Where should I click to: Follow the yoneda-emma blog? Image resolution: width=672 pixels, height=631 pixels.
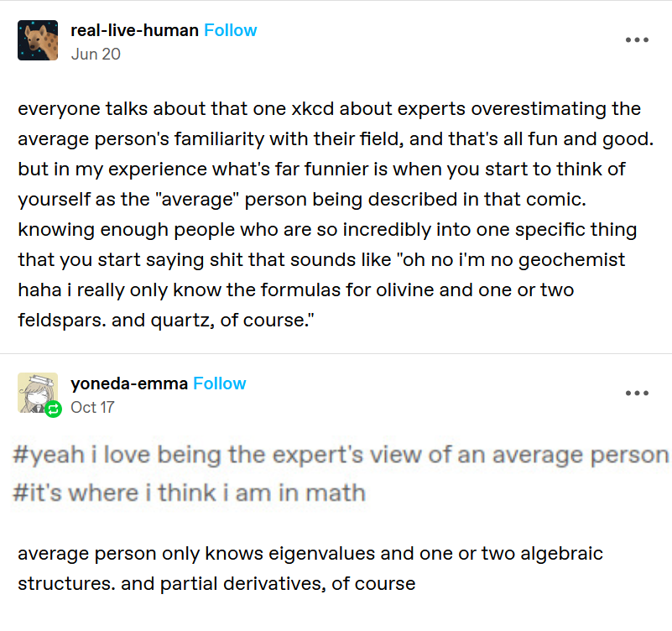tap(220, 383)
